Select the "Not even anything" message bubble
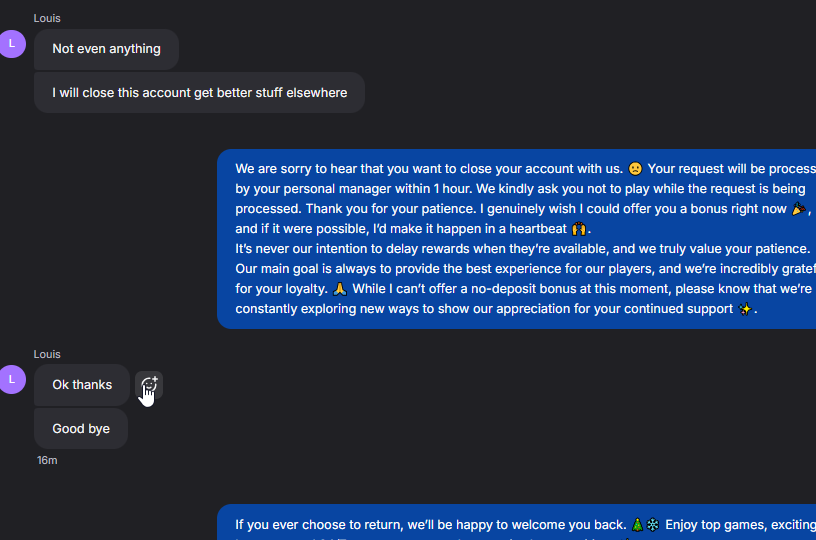The width and height of the screenshot is (816, 540). coord(106,49)
